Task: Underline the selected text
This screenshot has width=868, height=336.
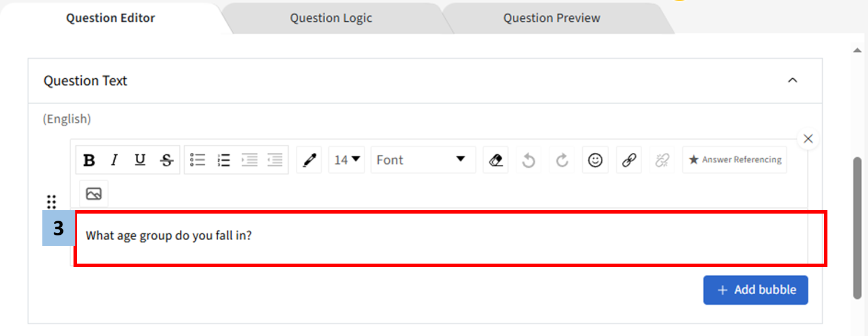Action: point(140,160)
